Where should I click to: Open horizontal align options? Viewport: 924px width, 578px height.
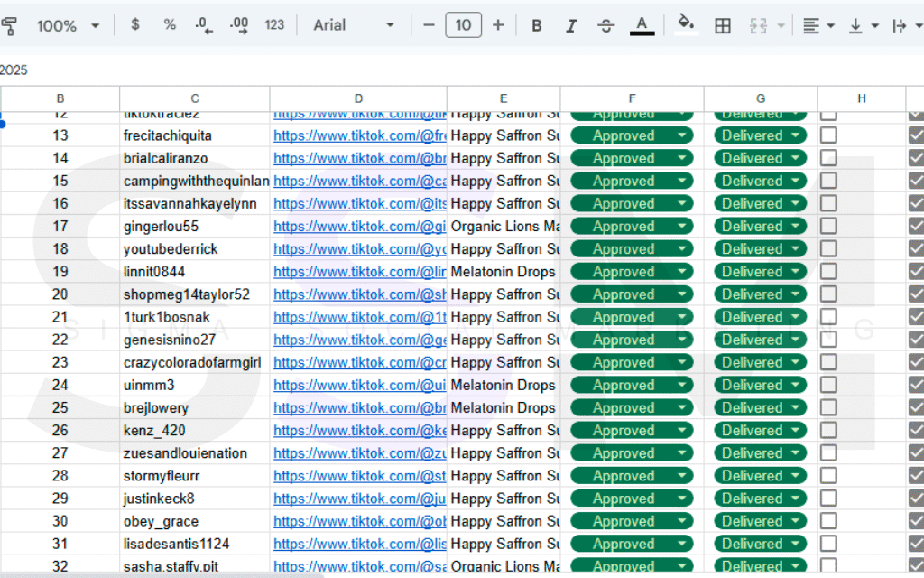(818, 25)
